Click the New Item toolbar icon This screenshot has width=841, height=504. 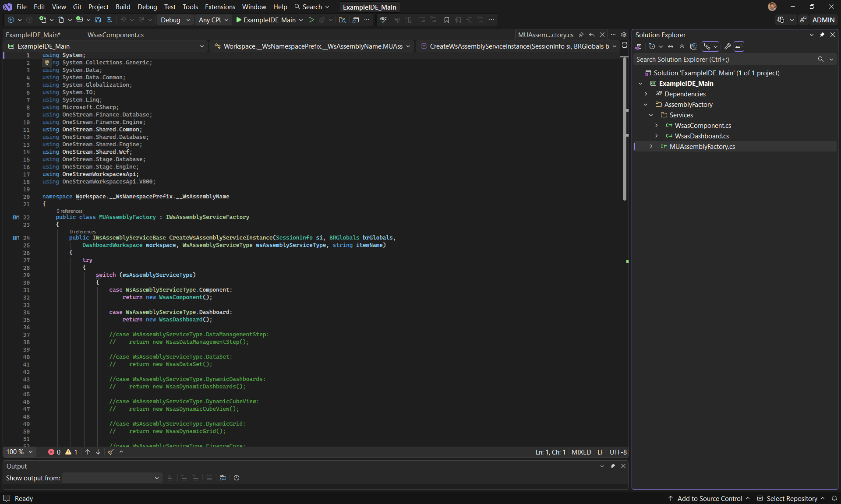42,20
